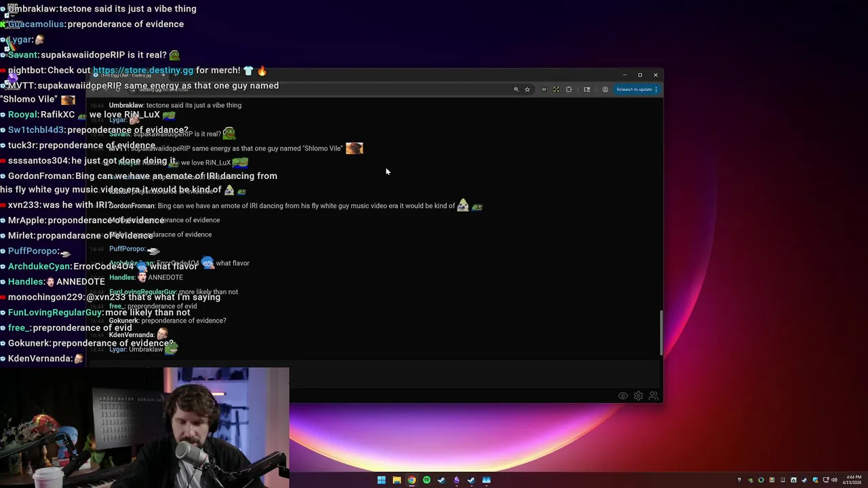Click the emote beside KdenVernanda in chat window
868x488 pixels.
click(x=161, y=334)
